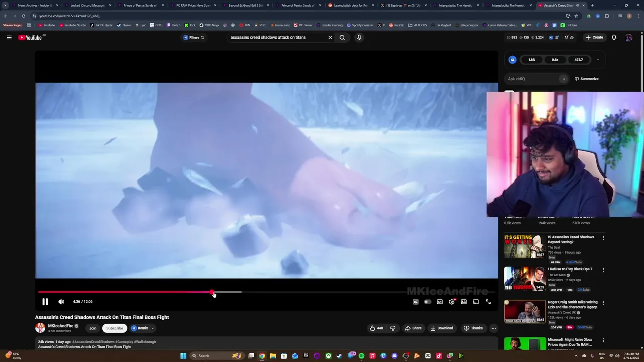
Task: Open the AI TOOLS bookmarks folder
Action: 417,25
